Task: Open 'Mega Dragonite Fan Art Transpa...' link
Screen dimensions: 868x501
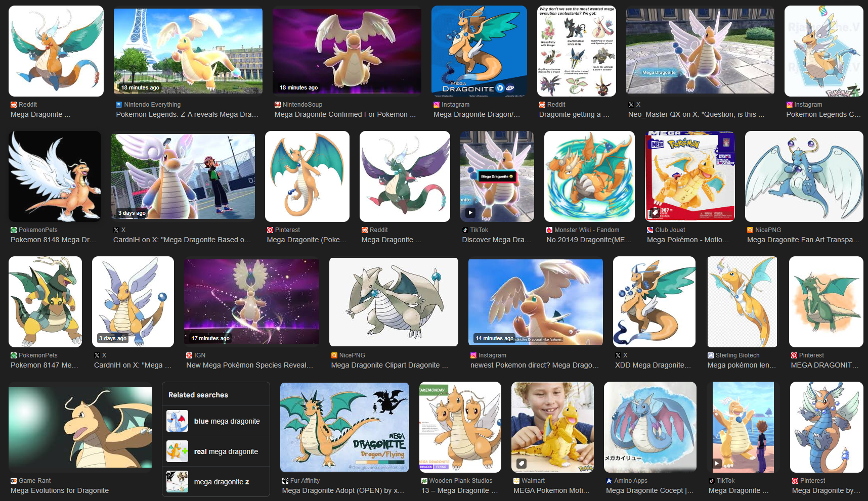Action: point(803,240)
